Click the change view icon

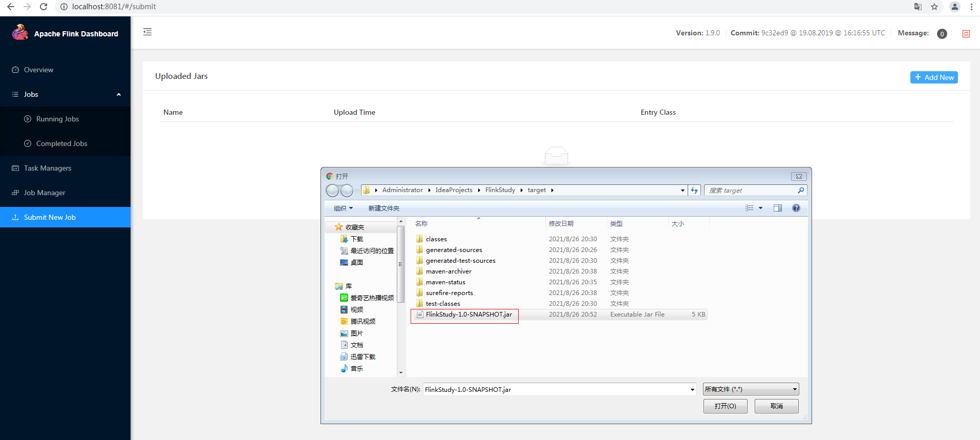(x=749, y=208)
